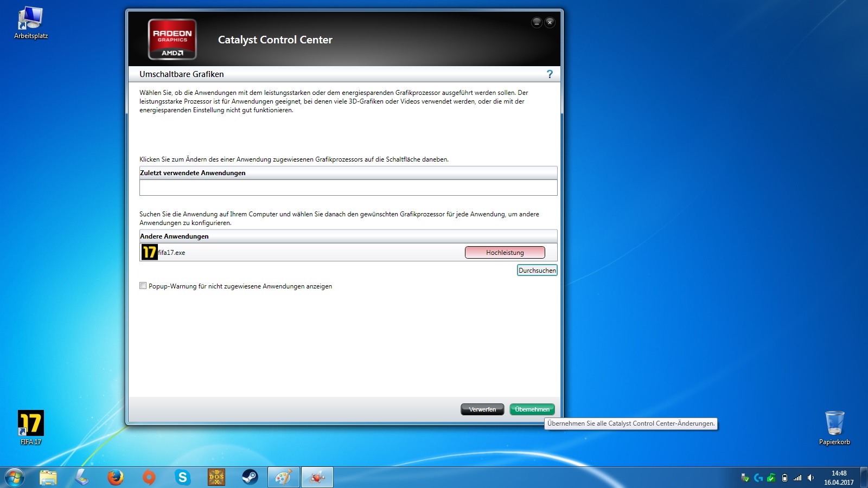Image resolution: width=868 pixels, height=488 pixels.
Task: Click the Logitech G tray icon
Action: click(758, 478)
